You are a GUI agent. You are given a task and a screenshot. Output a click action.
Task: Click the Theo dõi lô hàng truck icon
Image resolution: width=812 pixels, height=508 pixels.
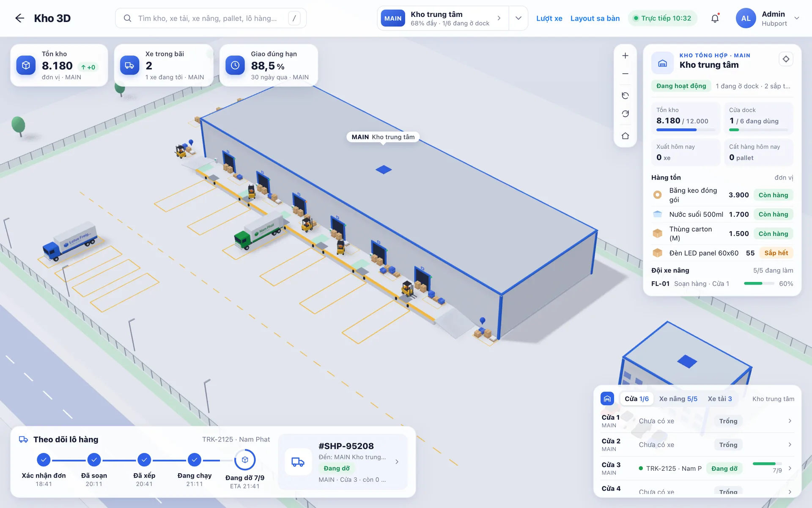tap(24, 439)
